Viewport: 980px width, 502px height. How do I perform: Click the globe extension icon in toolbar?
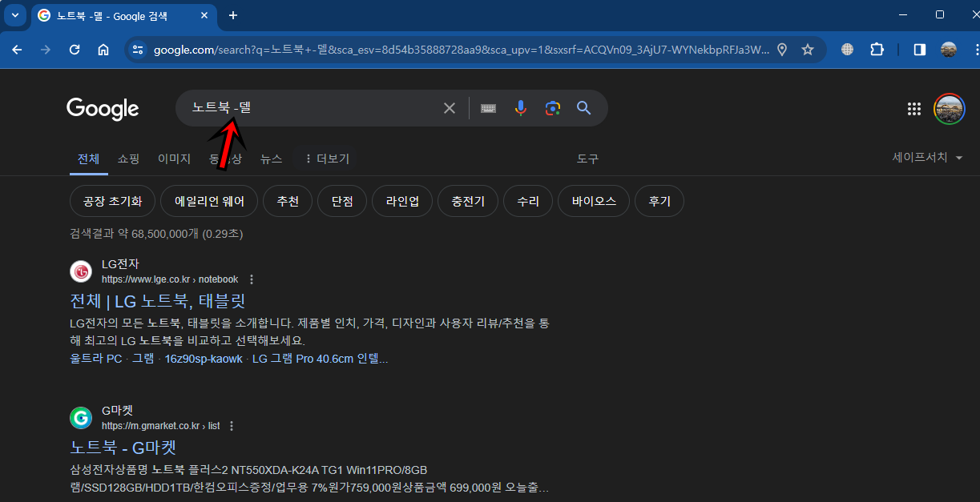click(848, 50)
